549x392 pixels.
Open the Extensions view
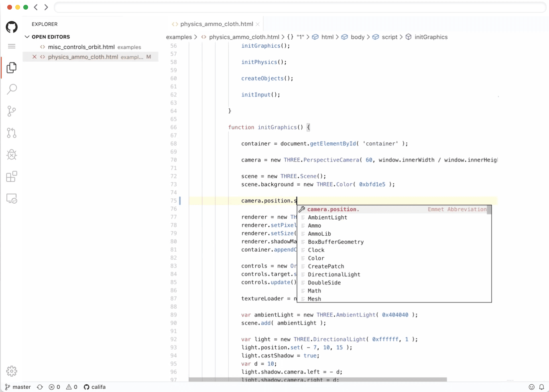(x=11, y=176)
